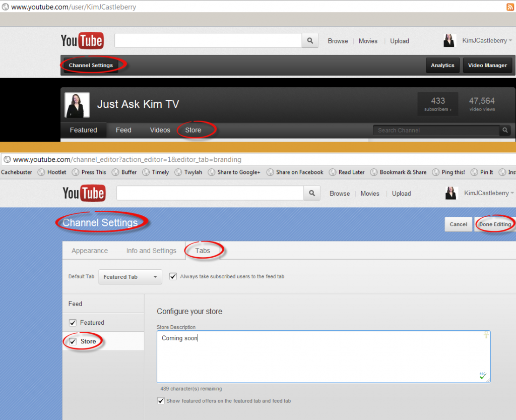Open the Videos tab on the channel page

[x=160, y=130]
